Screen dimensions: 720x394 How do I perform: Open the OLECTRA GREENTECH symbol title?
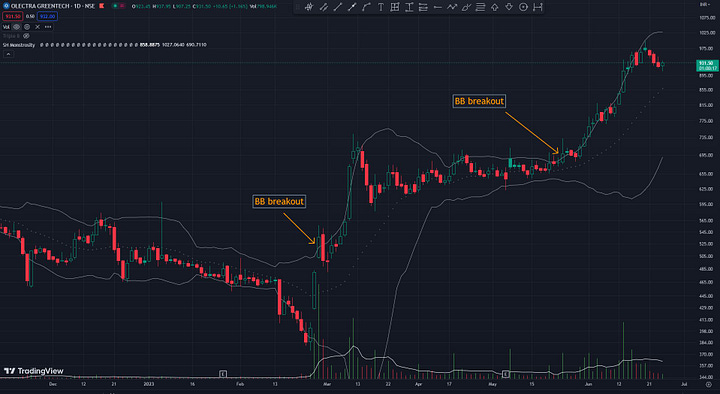coord(53,6)
